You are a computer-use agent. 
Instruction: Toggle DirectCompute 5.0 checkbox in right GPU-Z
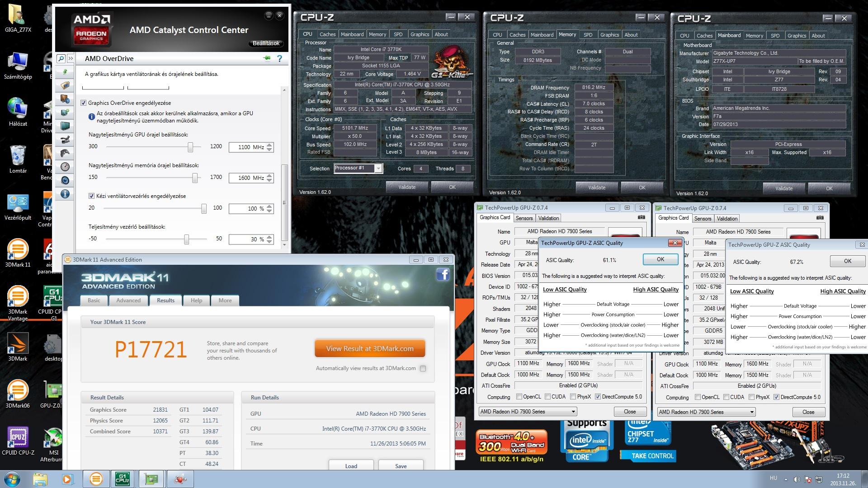pyautogui.click(x=776, y=397)
